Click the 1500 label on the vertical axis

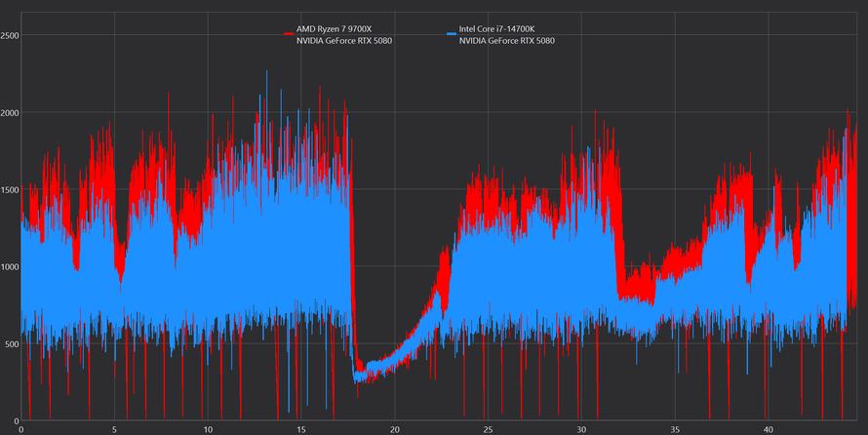(x=11, y=189)
